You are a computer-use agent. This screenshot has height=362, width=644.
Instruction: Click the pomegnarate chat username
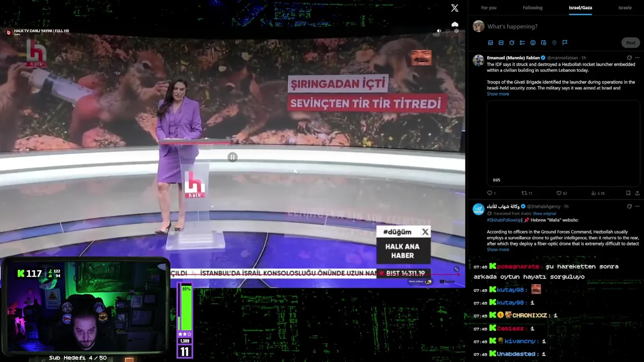click(x=518, y=266)
